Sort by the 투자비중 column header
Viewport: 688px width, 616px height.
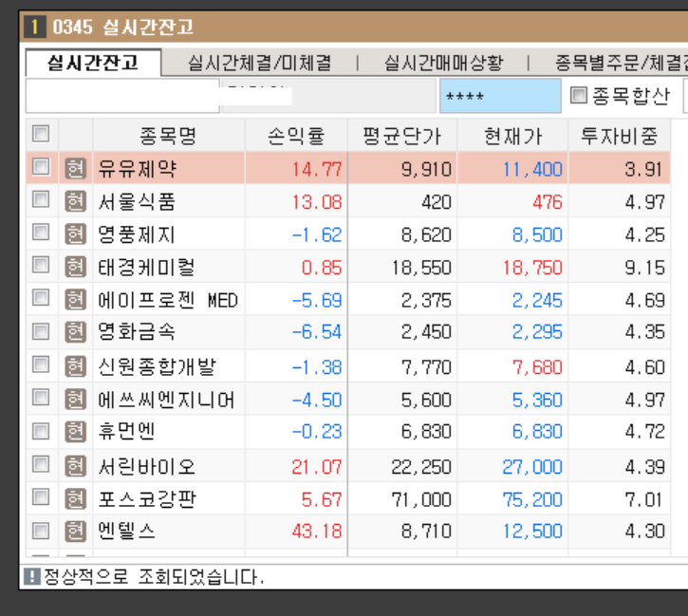(x=620, y=135)
